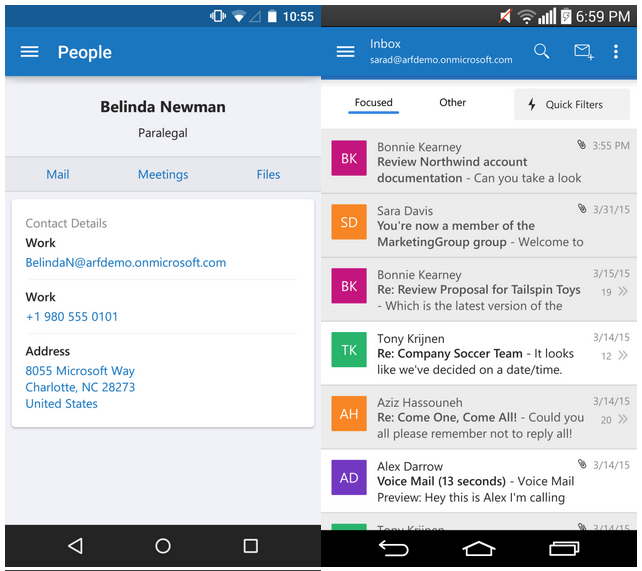The height and width of the screenshot is (571, 642).
Task: Tap BelindaN@arfdemo.onmicrosoft.com email link
Action: click(126, 263)
